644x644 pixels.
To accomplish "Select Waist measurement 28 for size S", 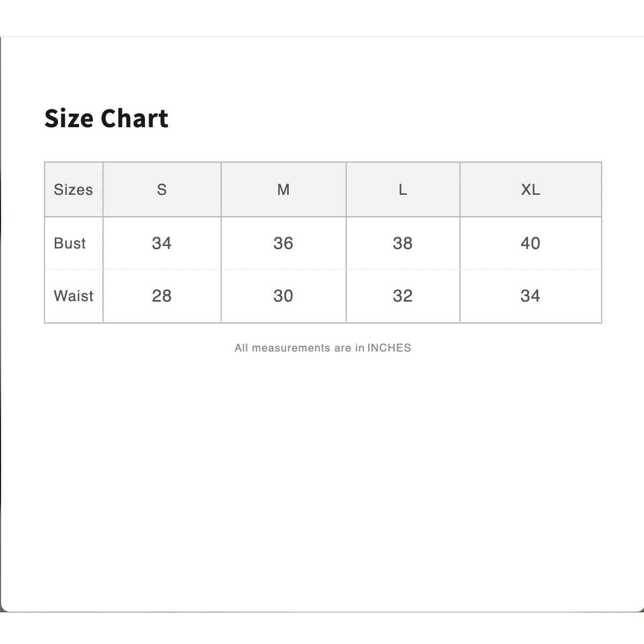I will pyautogui.click(x=162, y=296).
